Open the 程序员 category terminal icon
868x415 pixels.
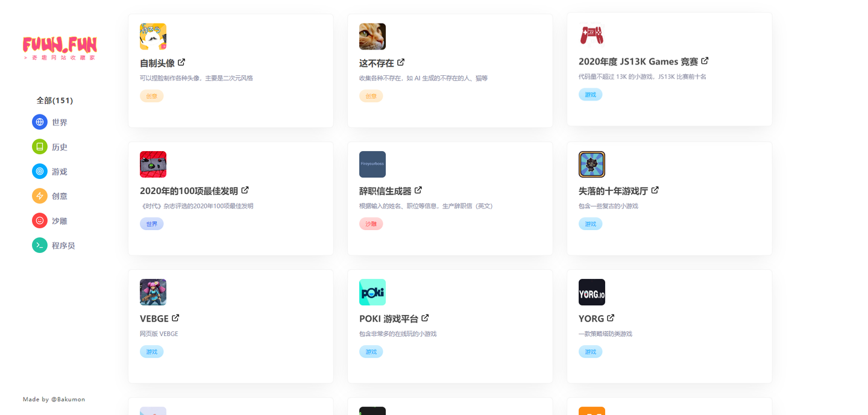(40, 246)
